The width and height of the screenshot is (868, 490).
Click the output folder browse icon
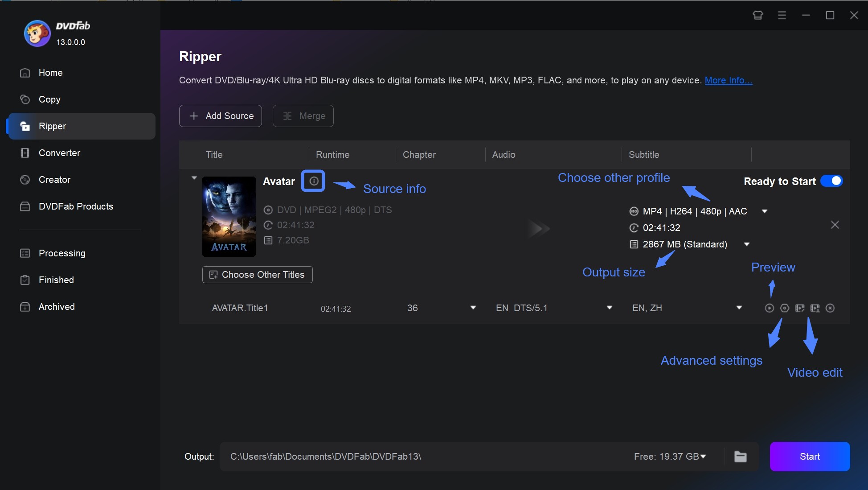click(741, 457)
